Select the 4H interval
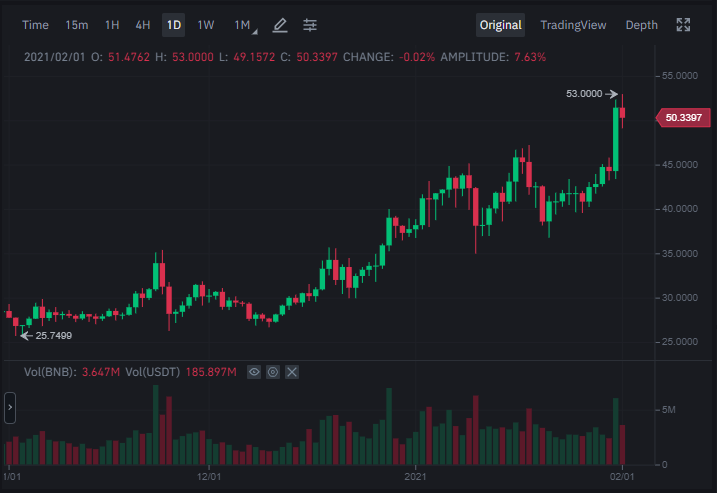 click(x=143, y=25)
